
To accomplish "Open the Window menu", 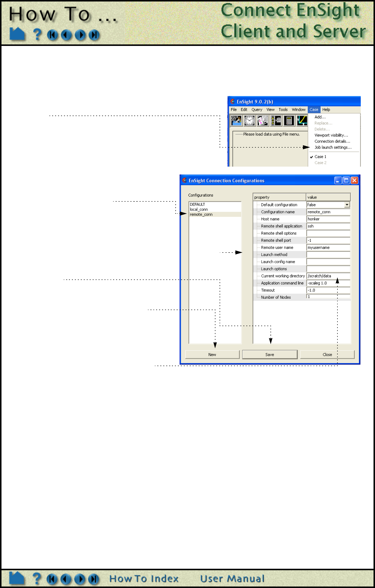I will click(x=299, y=110).
